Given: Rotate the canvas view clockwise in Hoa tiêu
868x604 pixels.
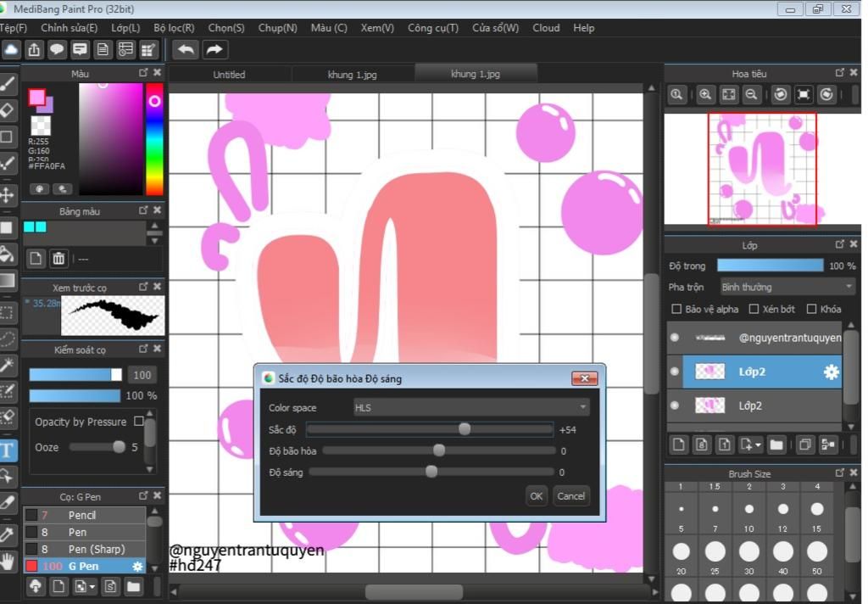Looking at the screenshot, I should pyautogui.click(x=826, y=95).
